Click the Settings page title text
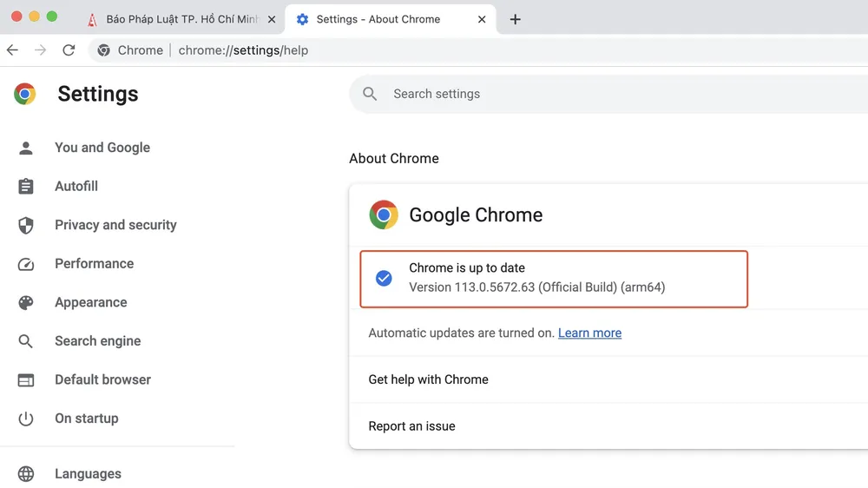868x488 pixels. point(98,94)
